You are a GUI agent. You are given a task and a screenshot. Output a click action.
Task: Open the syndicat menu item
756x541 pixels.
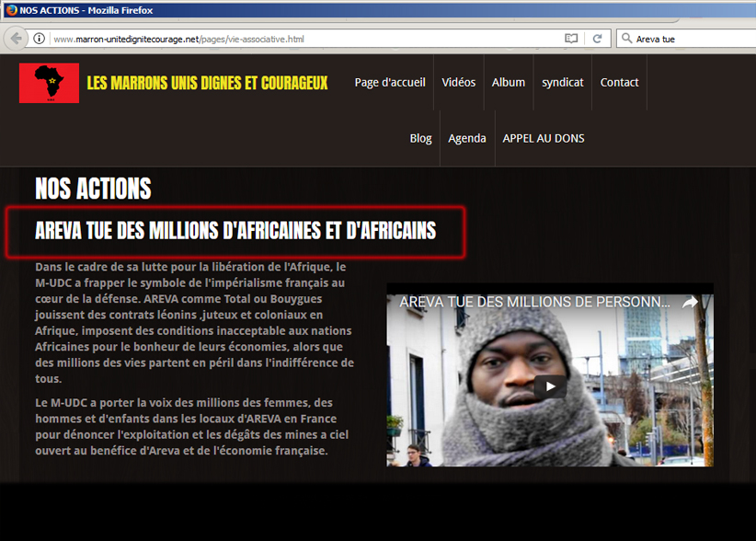pyautogui.click(x=562, y=83)
